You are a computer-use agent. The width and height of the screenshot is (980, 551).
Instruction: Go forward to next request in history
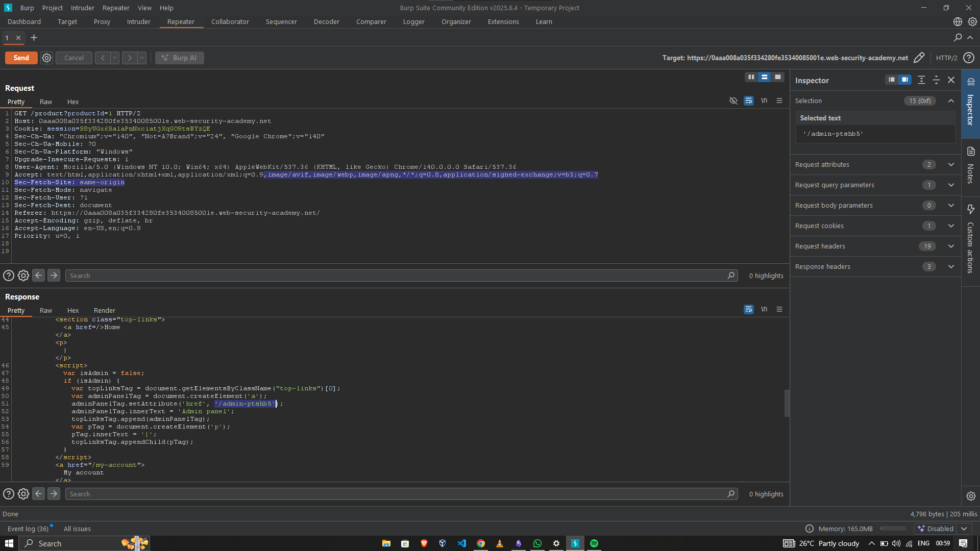click(130, 58)
